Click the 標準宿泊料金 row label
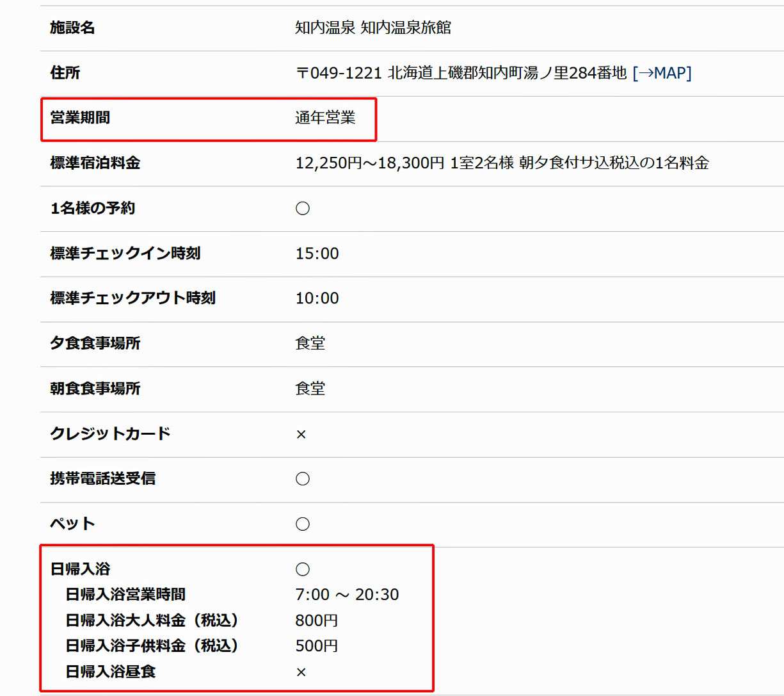Image resolution: width=784 pixels, height=696 pixels. click(95, 163)
